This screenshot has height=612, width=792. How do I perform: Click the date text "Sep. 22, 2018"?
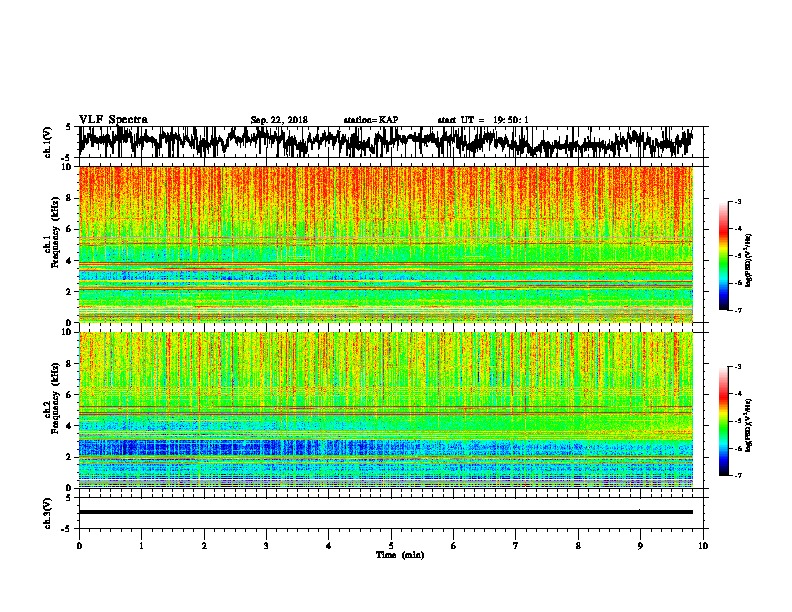click(279, 120)
